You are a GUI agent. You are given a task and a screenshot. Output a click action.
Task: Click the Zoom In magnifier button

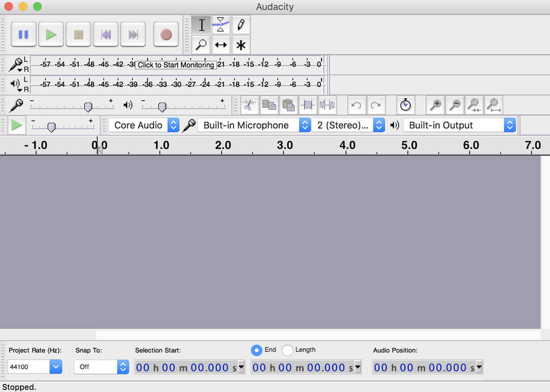[435, 105]
